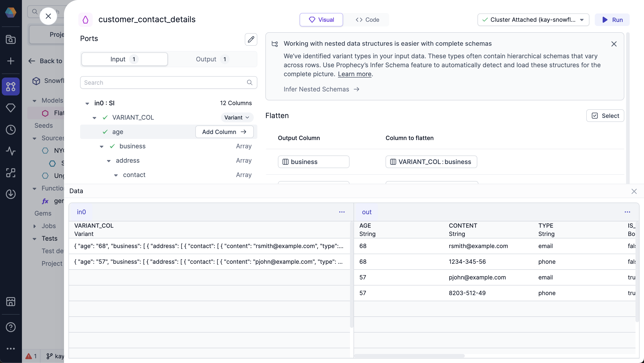Collapse the address array node
This screenshot has width=644, height=363.
(x=109, y=161)
